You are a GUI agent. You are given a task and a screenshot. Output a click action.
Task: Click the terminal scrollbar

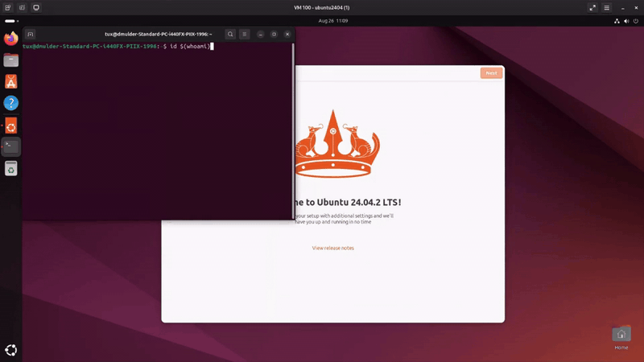coord(293,130)
